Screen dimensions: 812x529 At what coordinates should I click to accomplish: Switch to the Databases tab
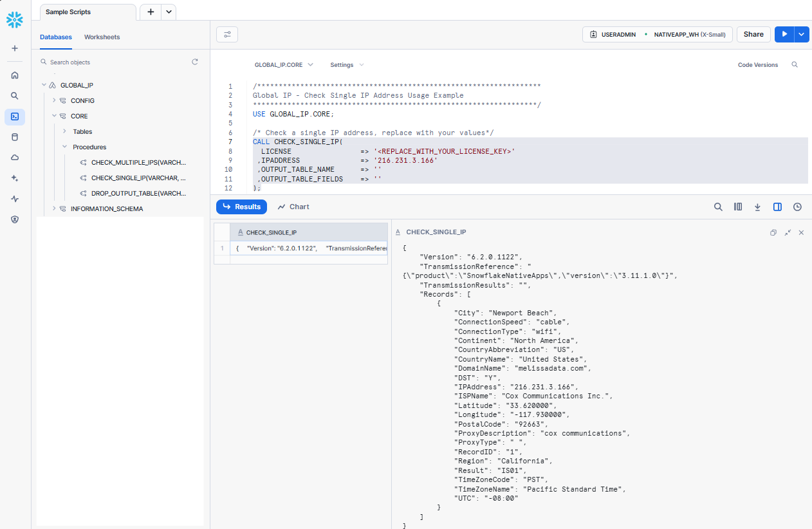click(56, 37)
